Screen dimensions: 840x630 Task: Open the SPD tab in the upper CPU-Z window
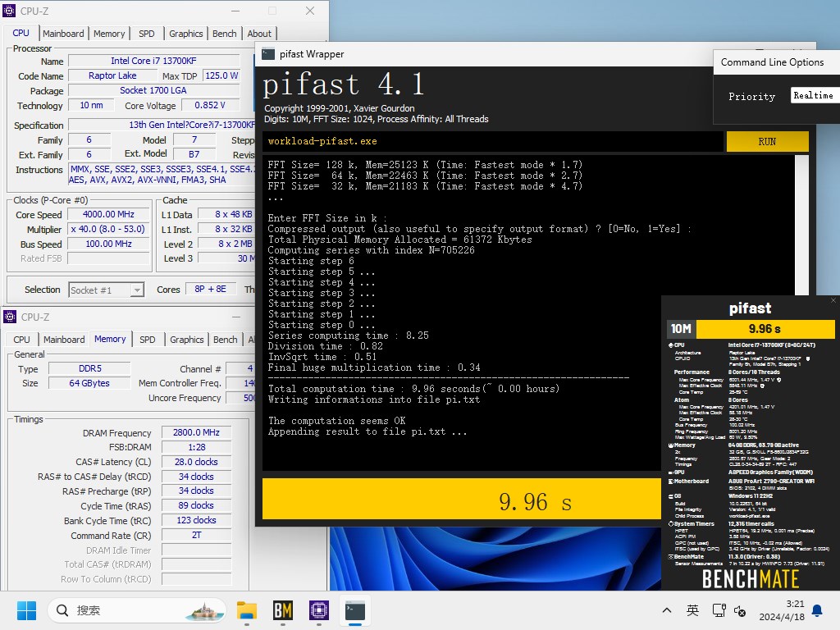point(146,33)
